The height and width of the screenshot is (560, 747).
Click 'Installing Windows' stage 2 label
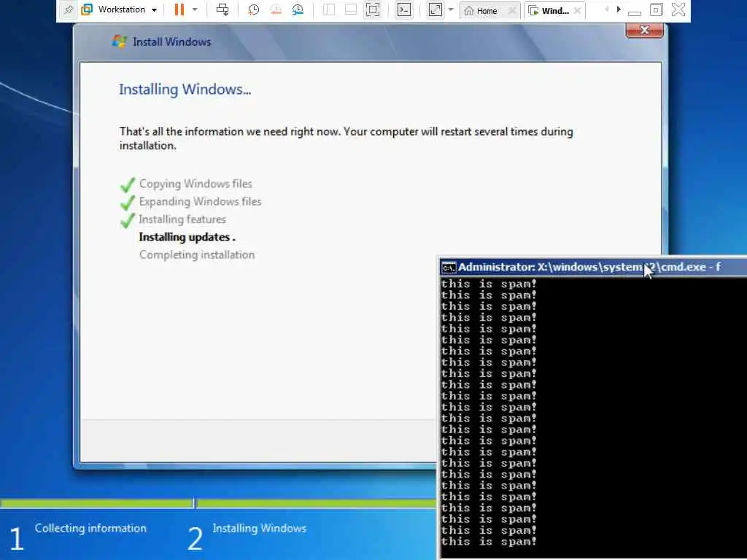click(x=259, y=528)
